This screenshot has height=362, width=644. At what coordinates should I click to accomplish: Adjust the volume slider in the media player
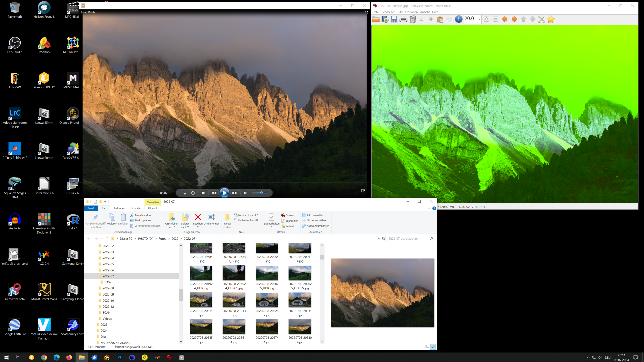(x=262, y=193)
